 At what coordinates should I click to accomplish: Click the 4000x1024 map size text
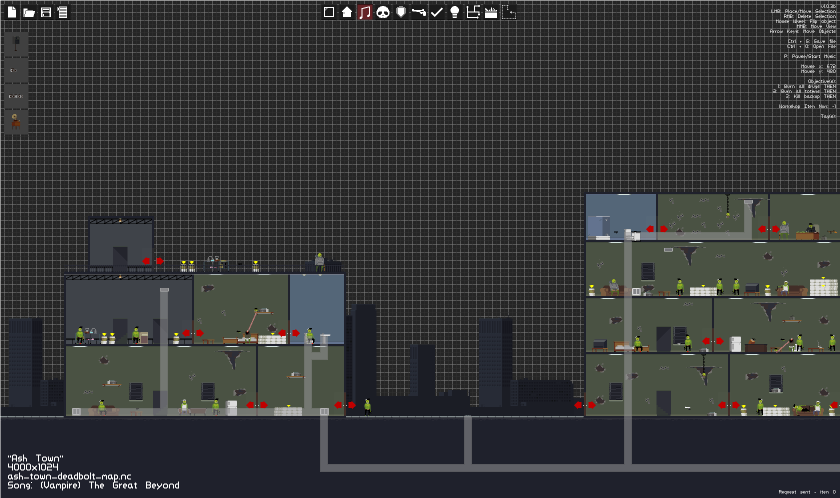point(33,467)
